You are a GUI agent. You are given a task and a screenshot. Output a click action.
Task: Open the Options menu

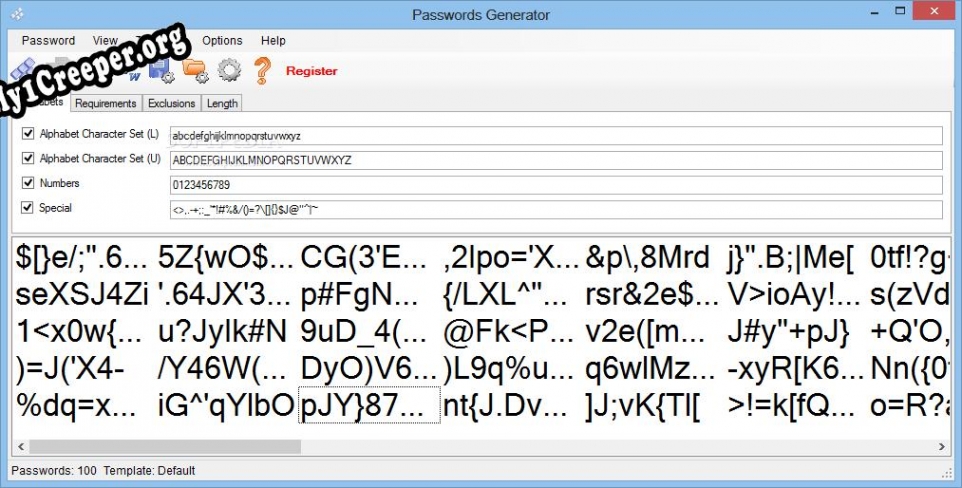click(x=222, y=41)
